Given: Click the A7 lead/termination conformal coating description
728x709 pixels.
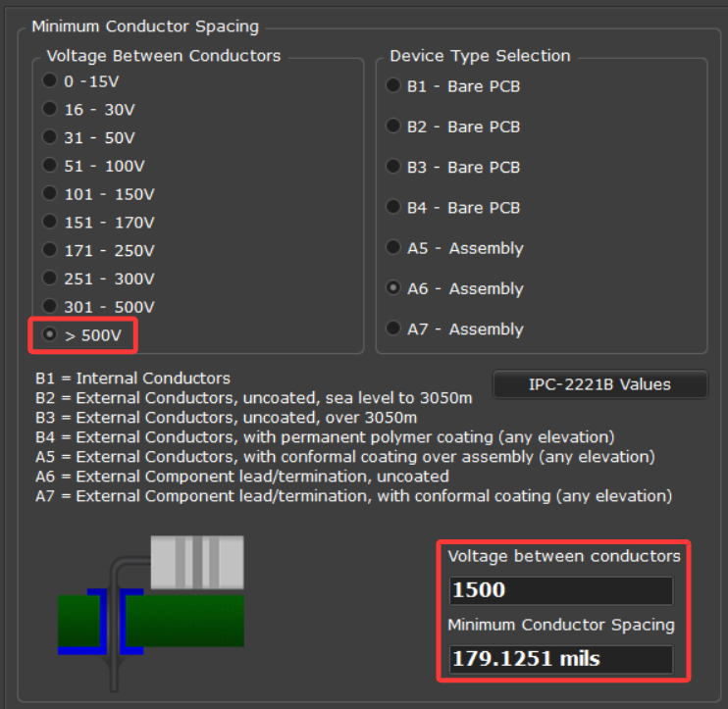Looking at the screenshot, I should point(354,496).
